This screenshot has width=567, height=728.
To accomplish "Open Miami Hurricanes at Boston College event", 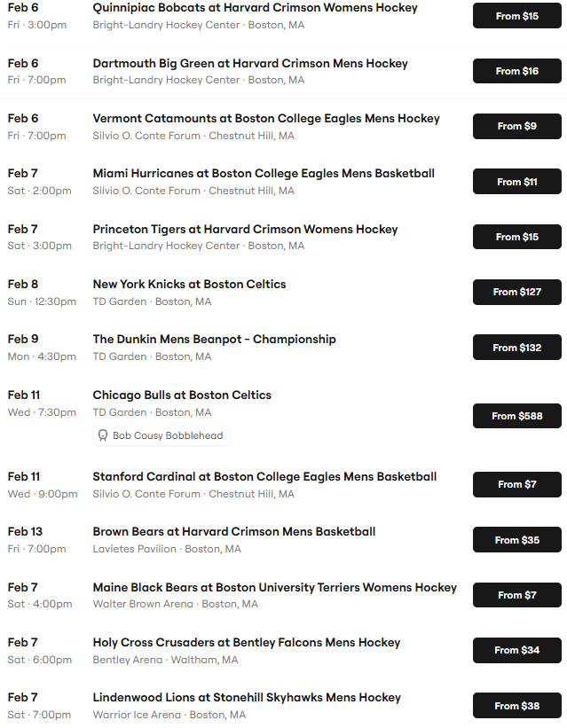I will click(x=264, y=174).
